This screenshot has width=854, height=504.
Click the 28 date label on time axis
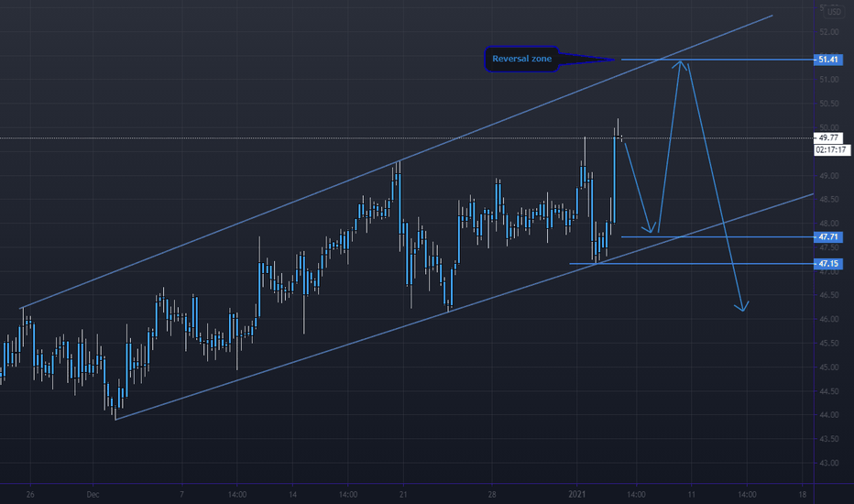pyautogui.click(x=492, y=495)
